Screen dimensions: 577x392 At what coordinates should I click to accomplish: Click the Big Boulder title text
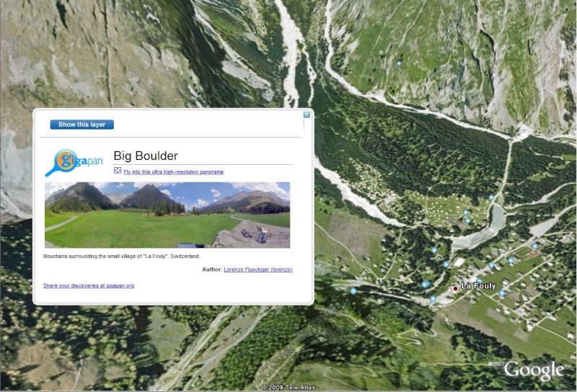click(146, 156)
